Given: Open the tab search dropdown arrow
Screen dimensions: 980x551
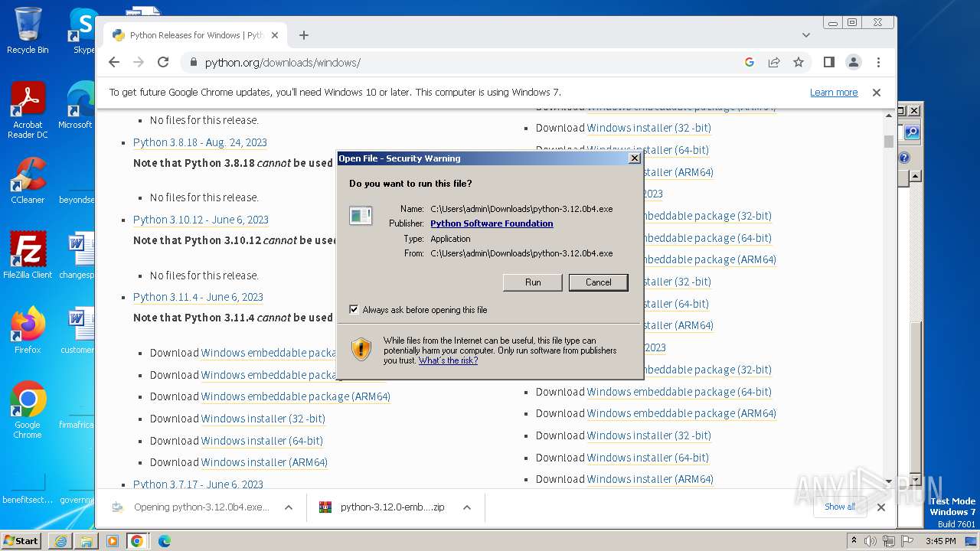Looking at the screenshot, I should click(806, 35).
